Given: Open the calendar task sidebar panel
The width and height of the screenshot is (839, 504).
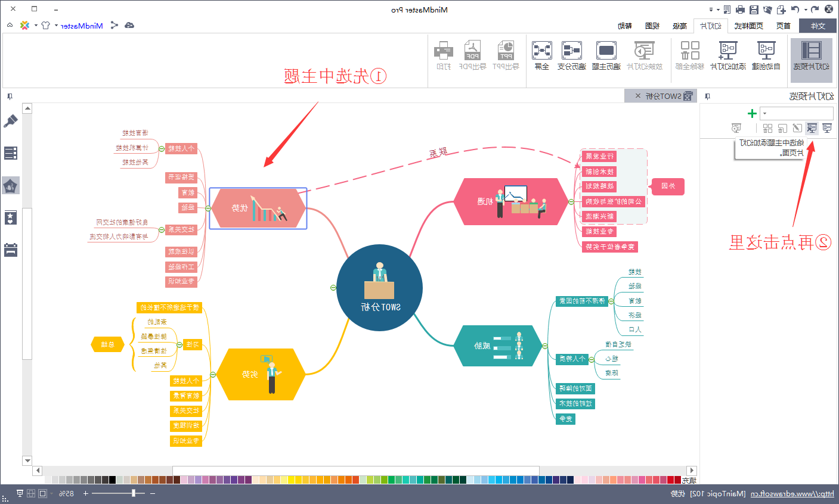Looking at the screenshot, I should (11, 250).
